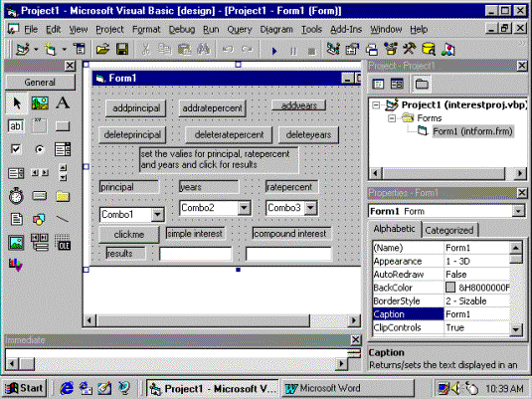Open the Format menu
This screenshot has height=399, width=532.
(x=146, y=30)
